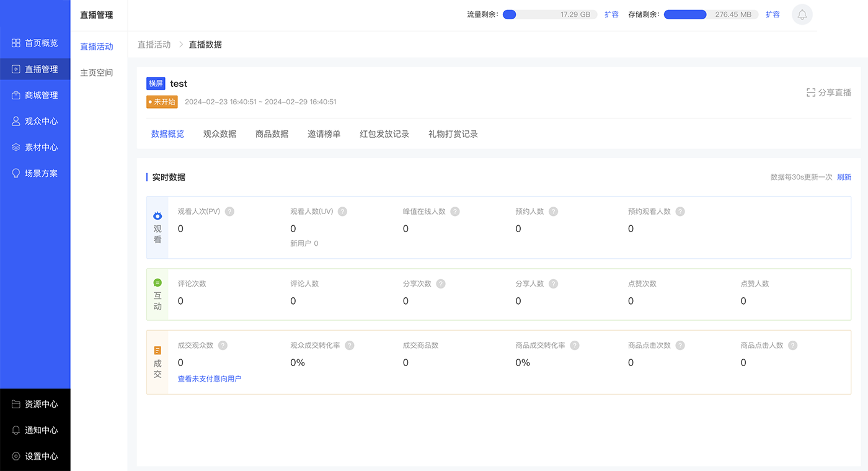Click help icon next to 观看人次(PV)
Screen dimensions: 868x471
(229, 212)
